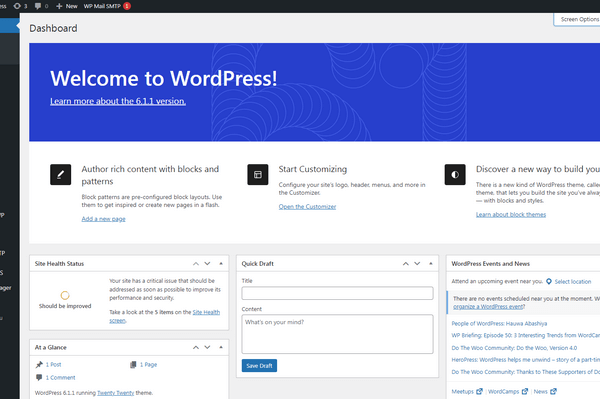Open the Site Health screen link

pyautogui.click(x=206, y=312)
